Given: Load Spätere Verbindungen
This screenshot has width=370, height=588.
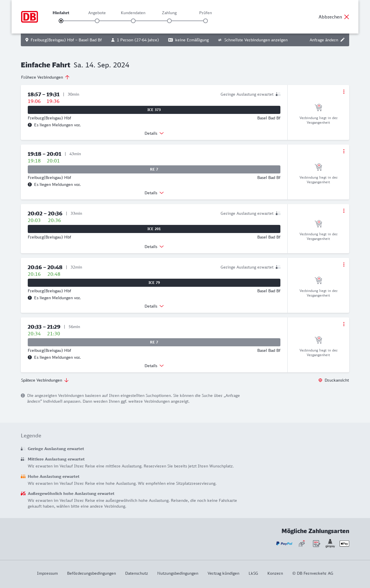Looking at the screenshot, I should click(45, 380).
